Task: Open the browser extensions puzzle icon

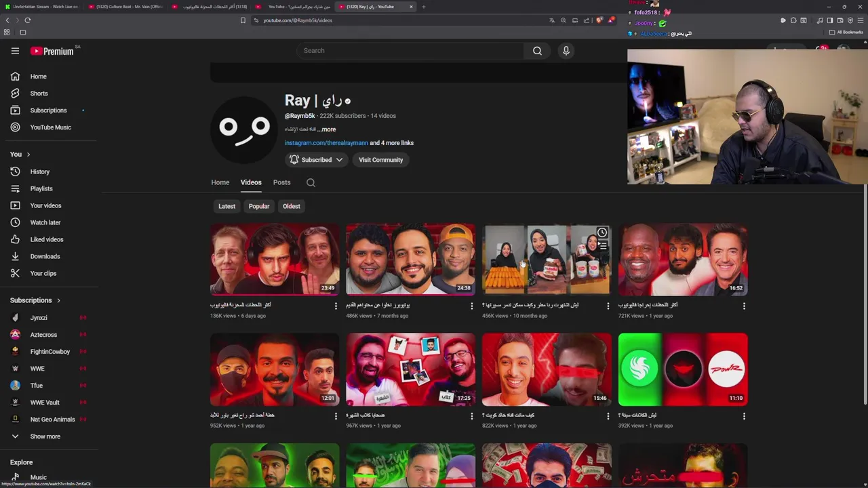Action: tap(793, 20)
